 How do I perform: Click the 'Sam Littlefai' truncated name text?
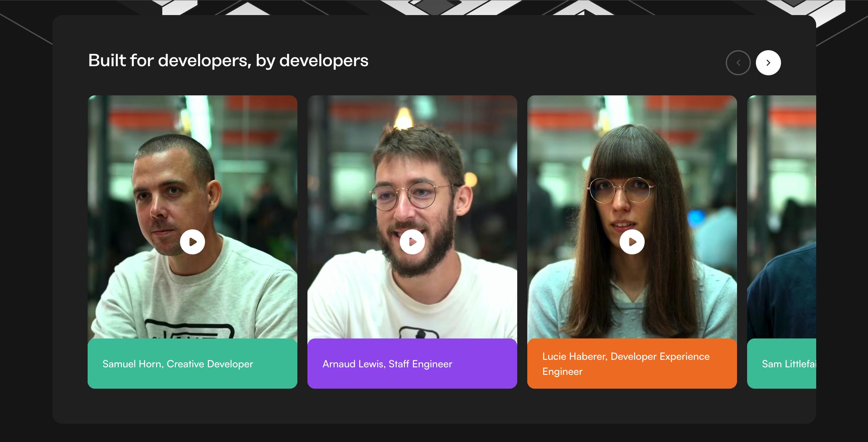pos(789,364)
